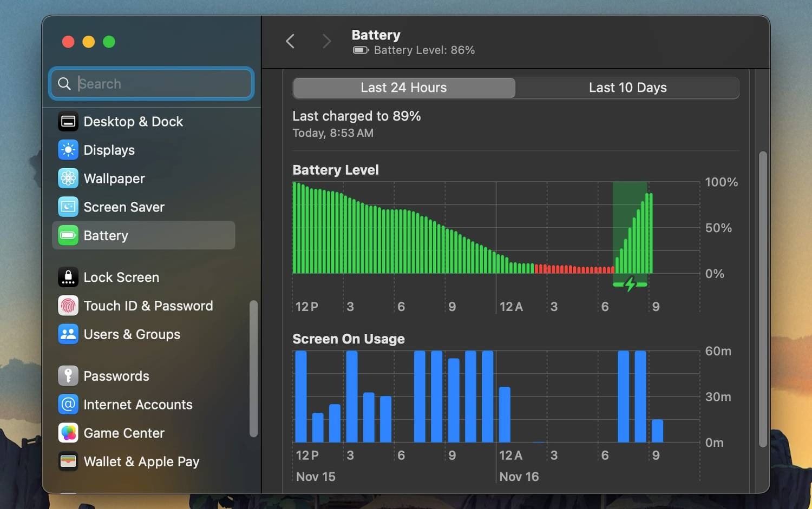Screen dimensions: 812x509
Task: Open Wallet & Apple Pay icon
Action: coord(68,461)
